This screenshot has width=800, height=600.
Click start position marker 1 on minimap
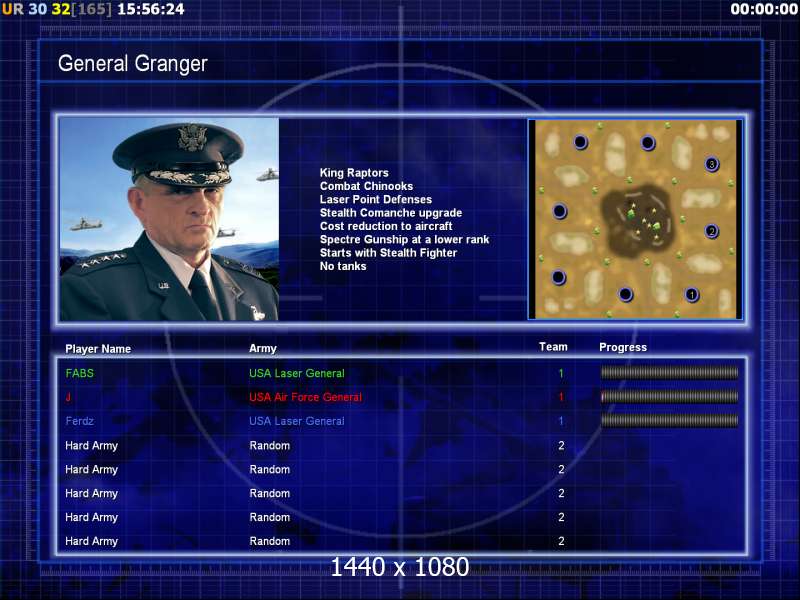(x=692, y=294)
